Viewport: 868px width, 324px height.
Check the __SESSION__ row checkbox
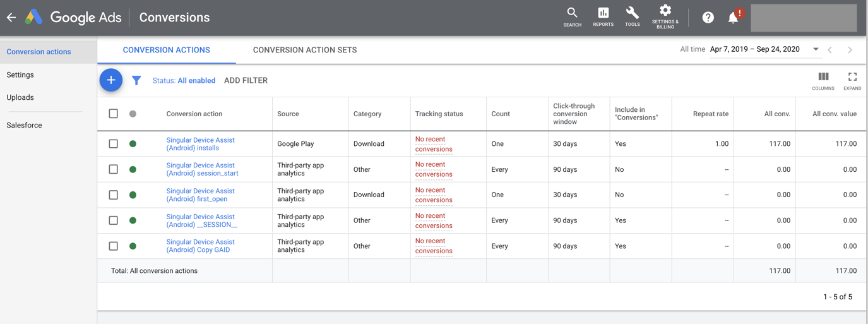pyautogui.click(x=113, y=220)
